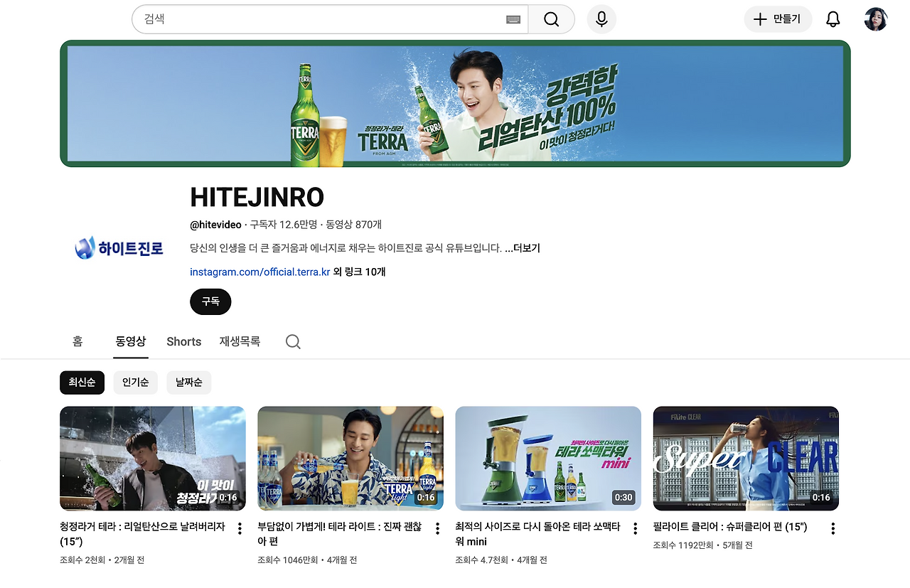Play the 청정라거 테라 video thumbnail
This screenshot has height=588, width=910.
tap(153, 459)
